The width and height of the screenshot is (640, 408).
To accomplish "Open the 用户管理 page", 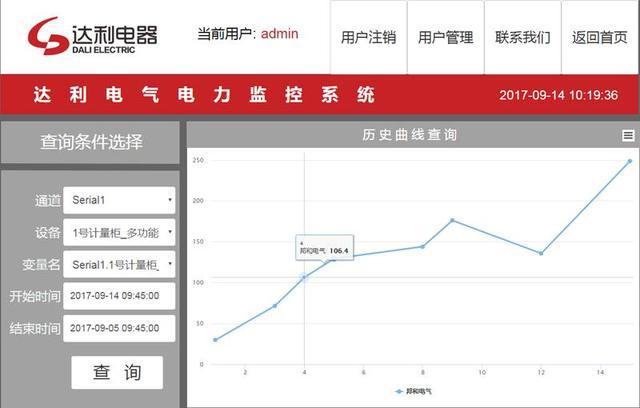I will (445, 38).
